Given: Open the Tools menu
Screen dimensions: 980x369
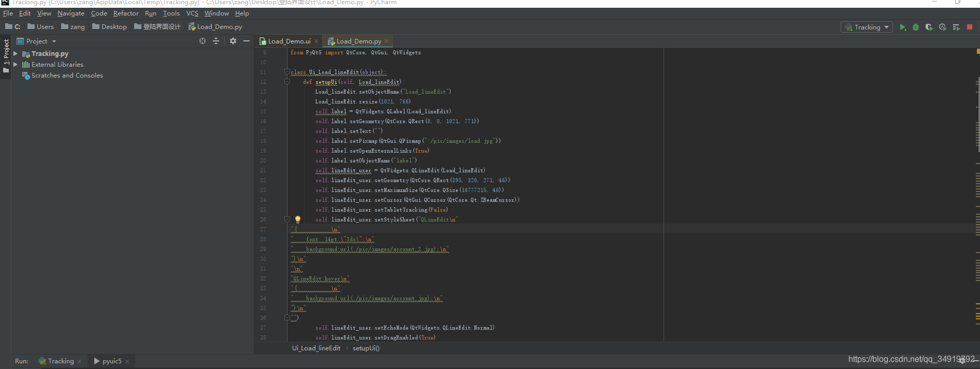Looking at the screenshot, I should point(171,13).
